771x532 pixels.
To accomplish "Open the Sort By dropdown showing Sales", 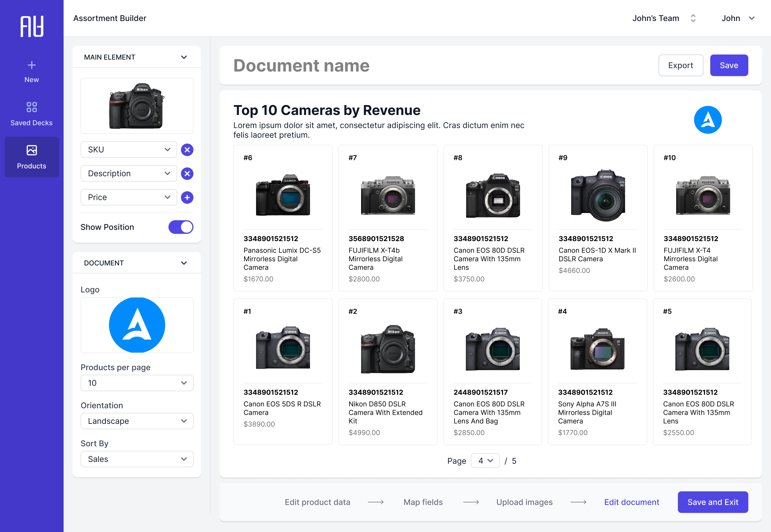I will coord(137,459).
